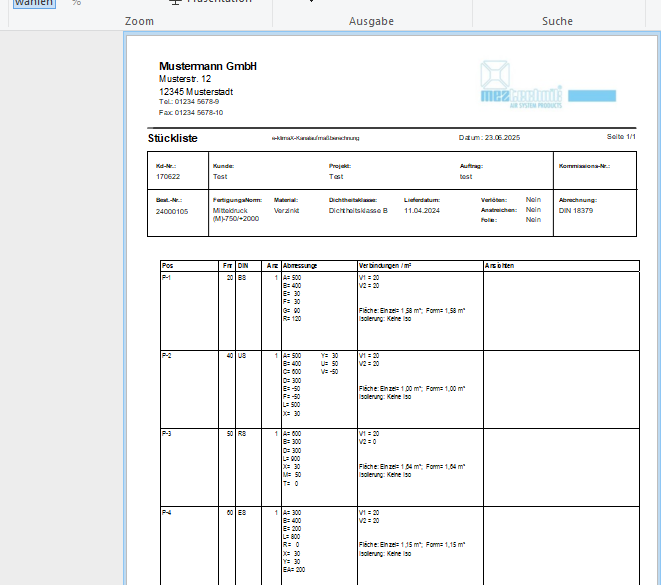Click the Stückliste report title
The width and height of the screenshot is (661, 585).
tap(172, 138)
